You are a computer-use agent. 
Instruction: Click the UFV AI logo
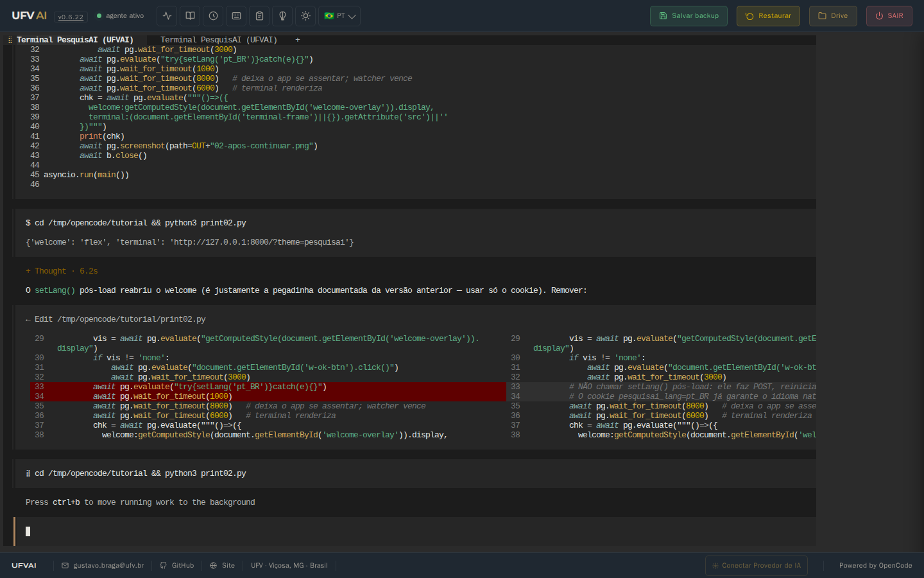[29, 15]
